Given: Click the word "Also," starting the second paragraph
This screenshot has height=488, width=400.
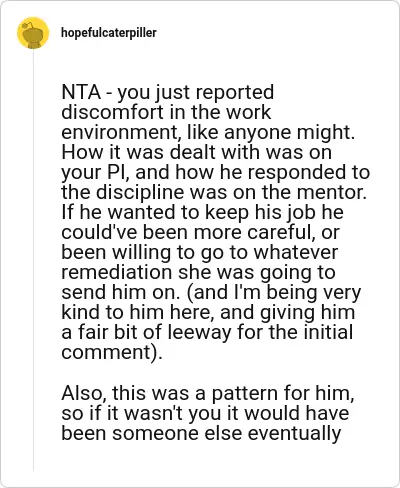Looking at the screenshot, I should point(84,393).
